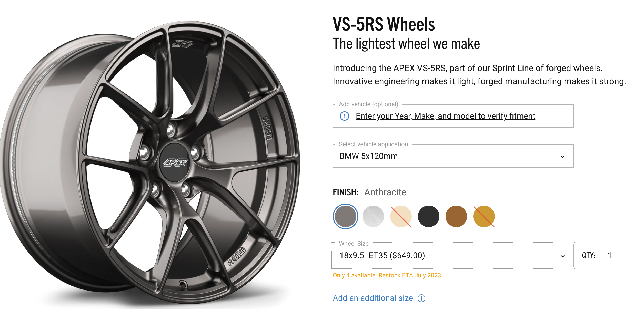Open the dropdown showing BMW 5x120mm
This screenshot has width=644, height=309.
pos(453,156)
